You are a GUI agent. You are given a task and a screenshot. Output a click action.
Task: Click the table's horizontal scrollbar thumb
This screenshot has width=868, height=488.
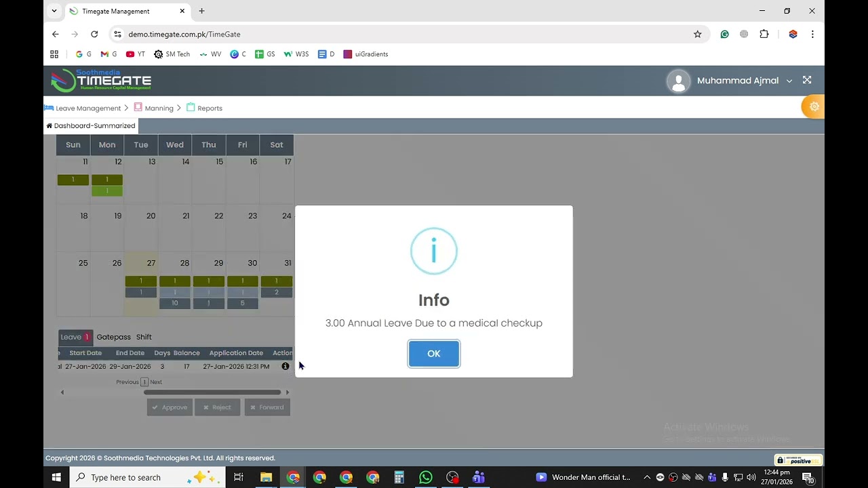coord(212,392)
